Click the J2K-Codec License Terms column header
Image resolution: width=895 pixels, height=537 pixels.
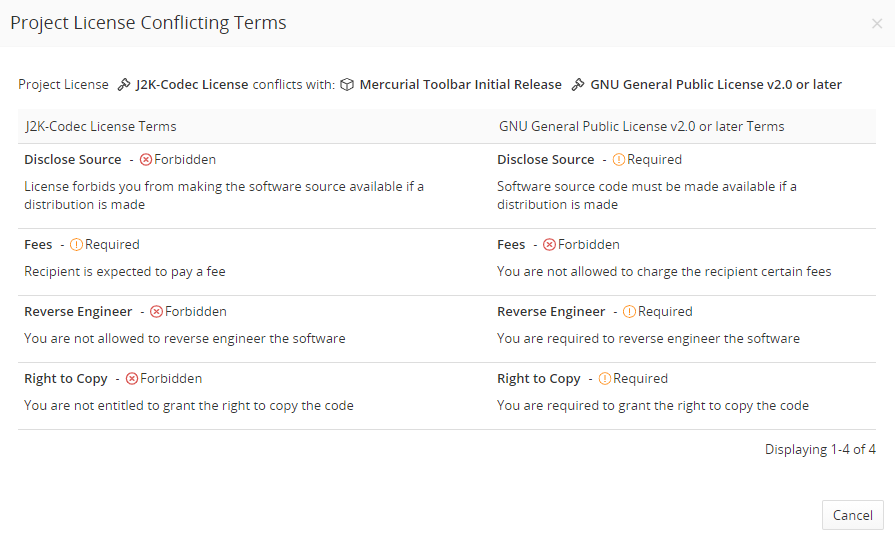click(101, 127)
